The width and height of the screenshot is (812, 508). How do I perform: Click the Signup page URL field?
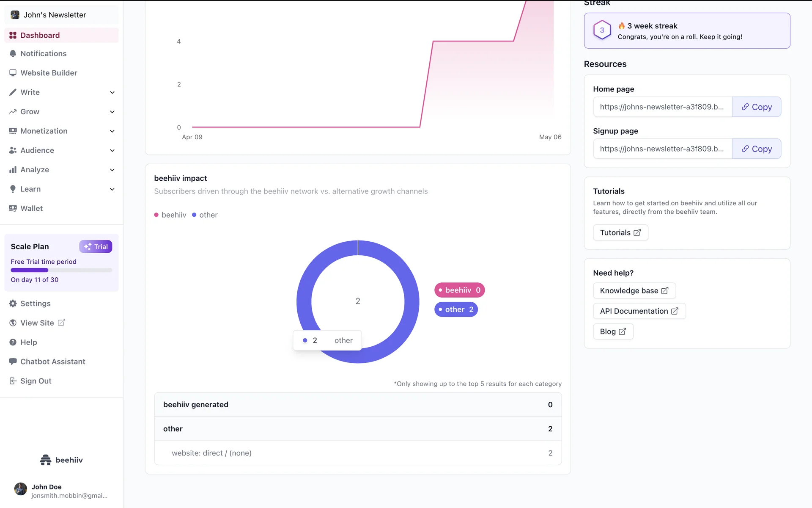coord(662,149)
